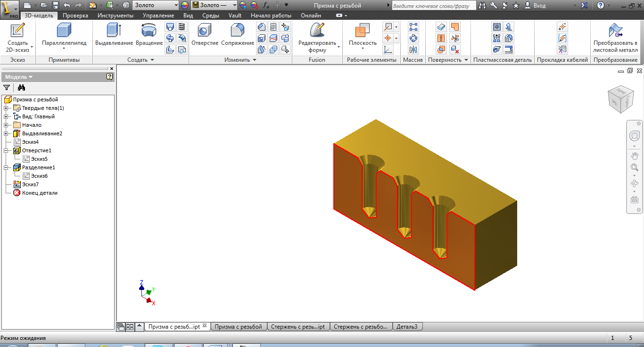Expand the Твердые тела(1) node

coord(6,108)
